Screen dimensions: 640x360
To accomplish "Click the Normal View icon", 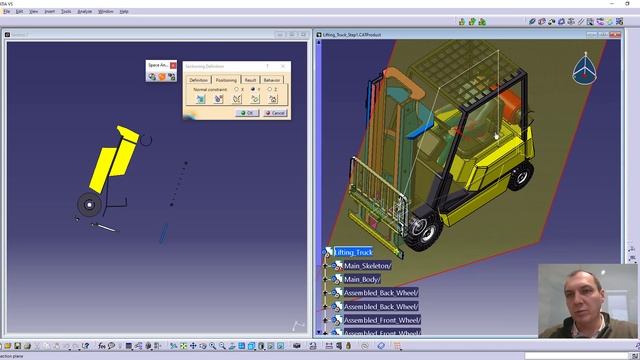I will tap(232, 346).
